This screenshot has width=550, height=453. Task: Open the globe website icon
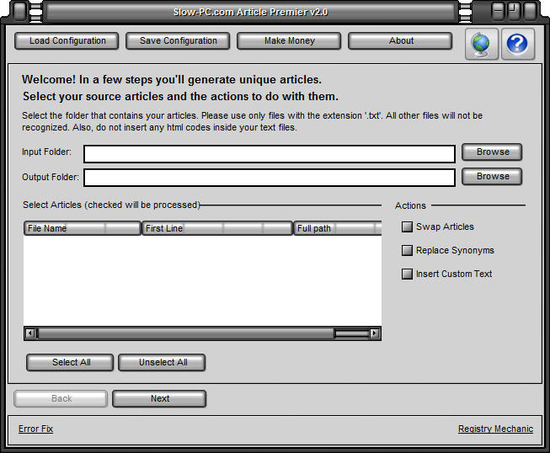tap(481, 44)
